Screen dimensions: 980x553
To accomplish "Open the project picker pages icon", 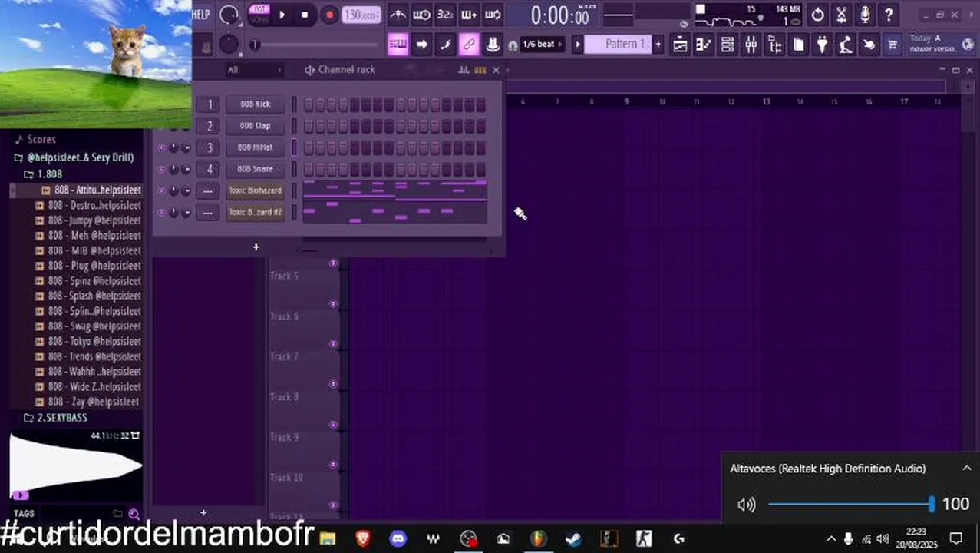I will click(799, 45).
